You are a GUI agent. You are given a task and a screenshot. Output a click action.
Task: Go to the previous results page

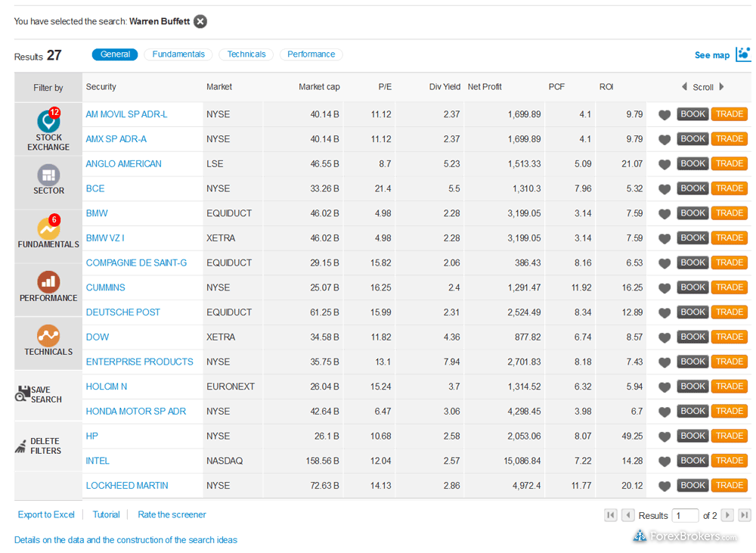[x=627, y=515]
